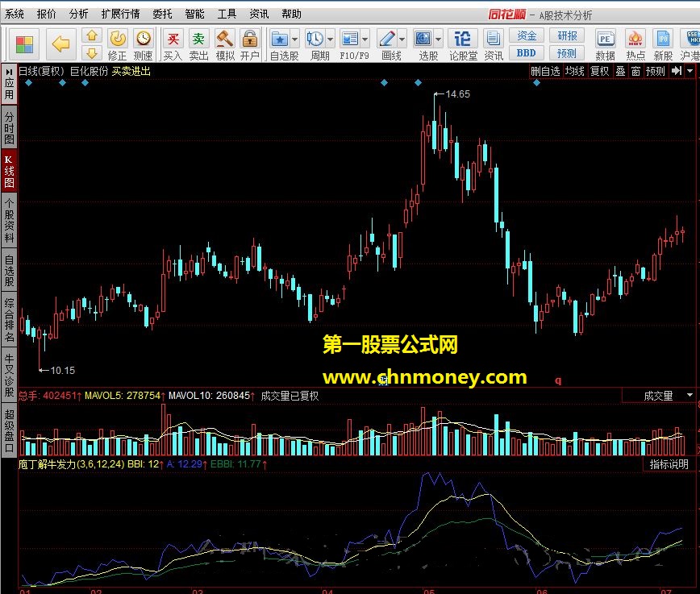Open the 自选股 star folder icon

click(x=280, y=39)
